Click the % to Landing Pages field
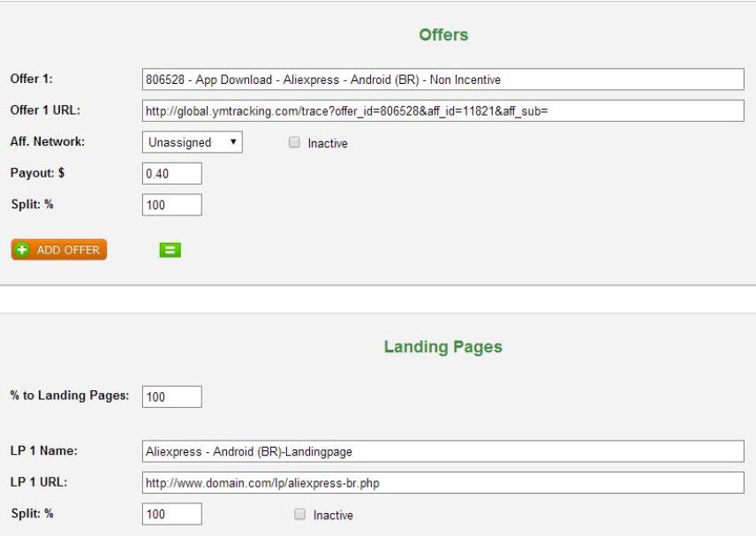The image size is (756, 536). [171, 397]
